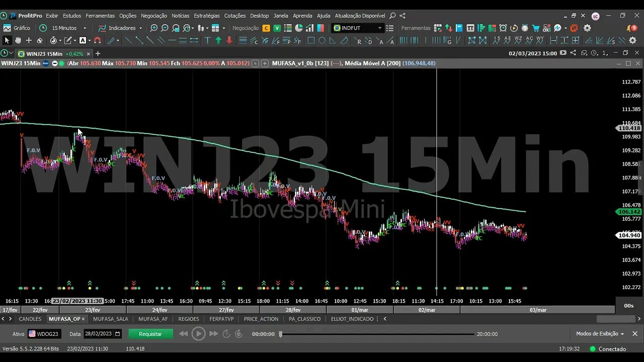Screen dimensions: 644x362
Task: Open the video camera icon near date
Action: click(x=563, y=53)
